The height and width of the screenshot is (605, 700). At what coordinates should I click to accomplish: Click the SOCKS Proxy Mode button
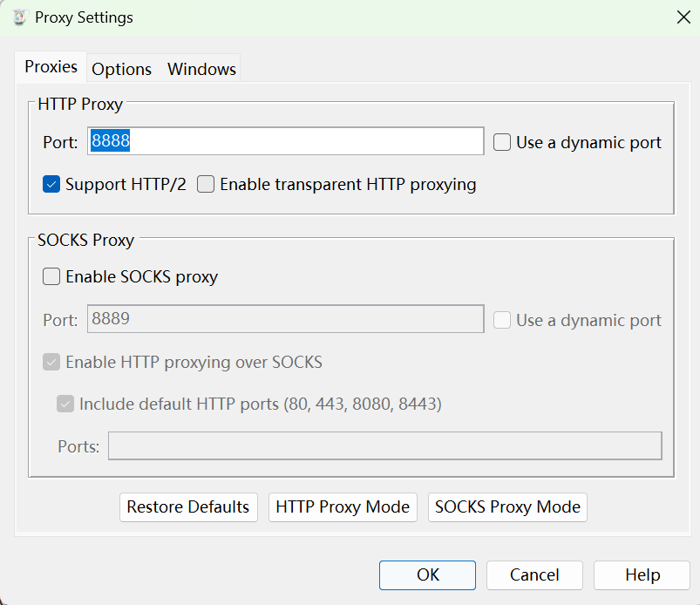tap(507, 506)
